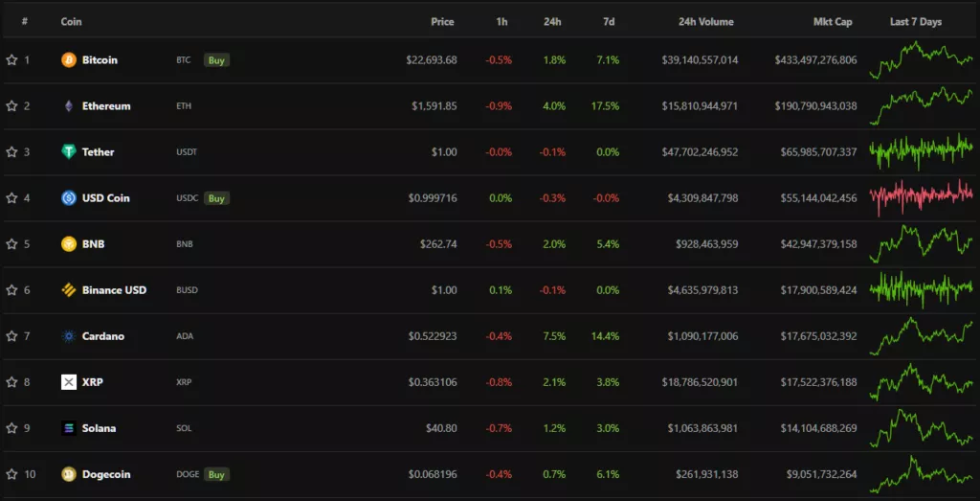Sort table by the Price column header
The height and width of the screenshot is (501, 980).
click(x=442, y=22)
